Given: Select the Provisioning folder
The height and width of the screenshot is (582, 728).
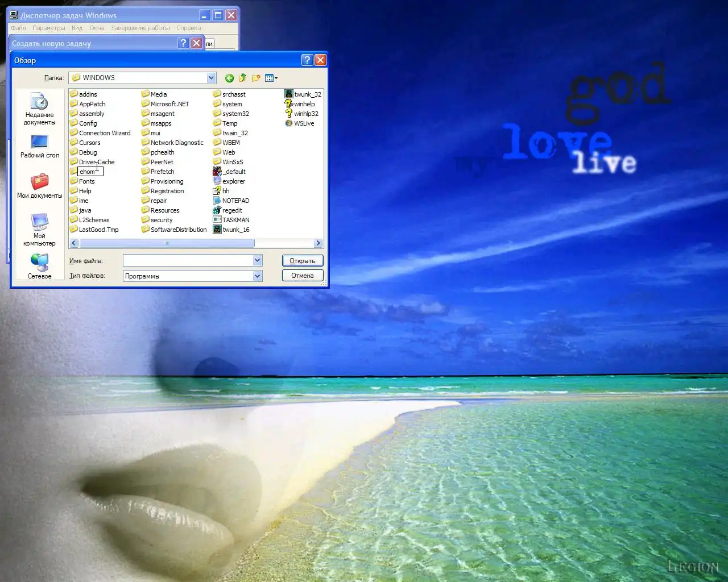Looking at the screenshot, I should click(163, 181).
